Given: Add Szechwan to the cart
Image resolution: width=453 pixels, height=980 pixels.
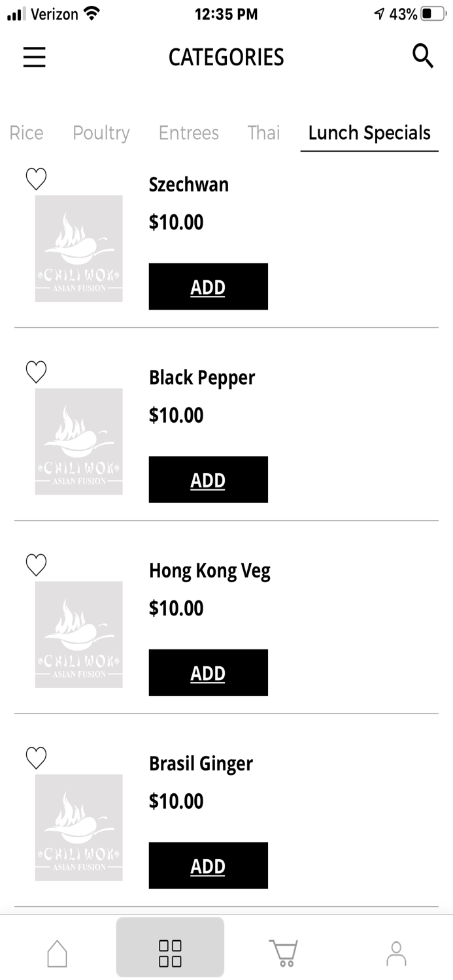Looking at the screenshot, I should (x=208, y=286).
